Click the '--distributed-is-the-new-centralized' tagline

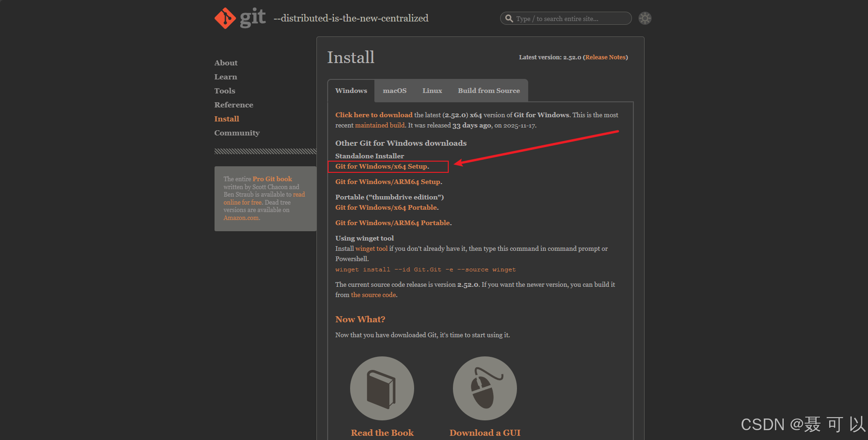coord(351,18)
